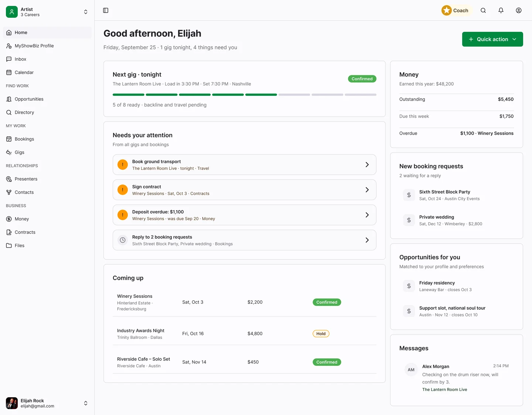The width and height of the screenshot is (532, 415).
Task: Click the Sixth Street Block Party dollar icon
Action: (409, 195)
